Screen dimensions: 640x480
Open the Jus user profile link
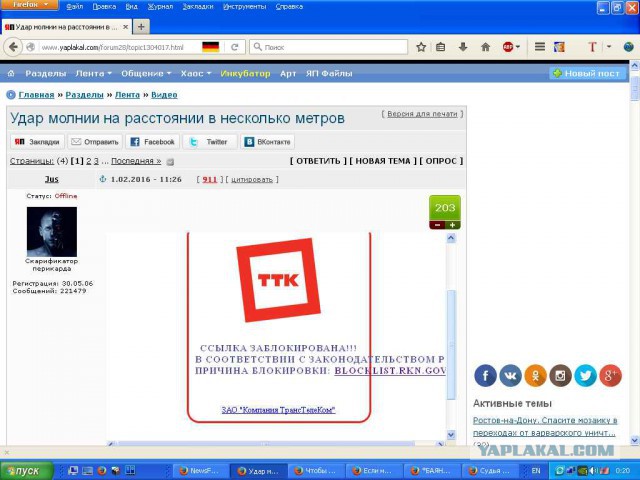51,179
